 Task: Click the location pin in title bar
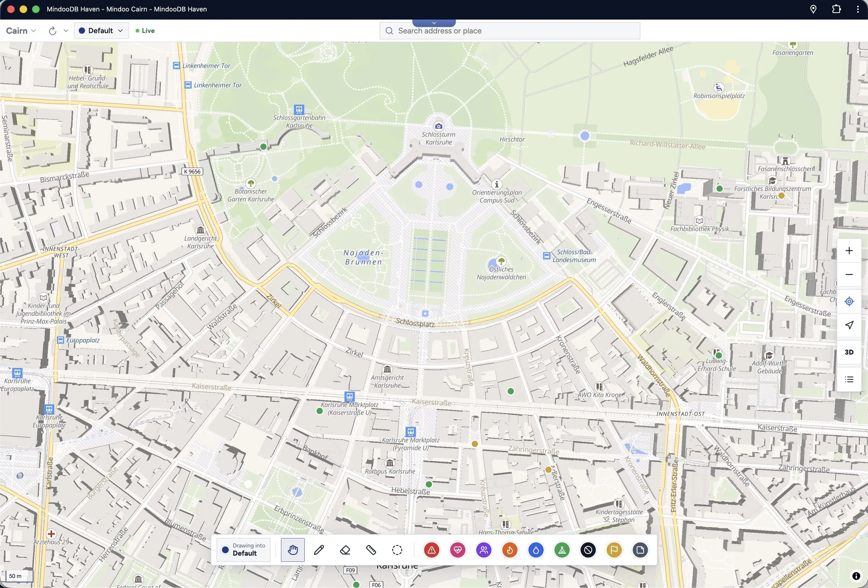tap(813, 9)
